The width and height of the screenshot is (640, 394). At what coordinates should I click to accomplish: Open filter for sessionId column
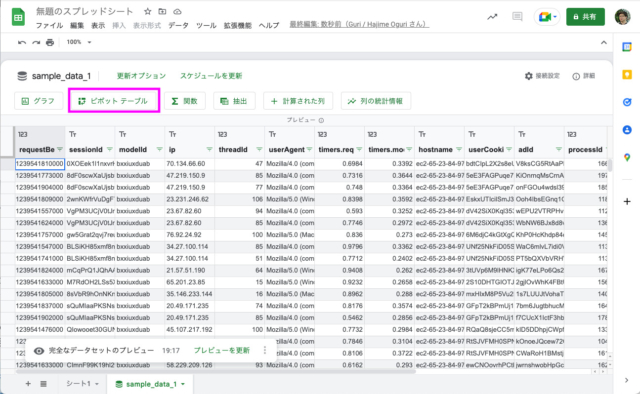109,149
